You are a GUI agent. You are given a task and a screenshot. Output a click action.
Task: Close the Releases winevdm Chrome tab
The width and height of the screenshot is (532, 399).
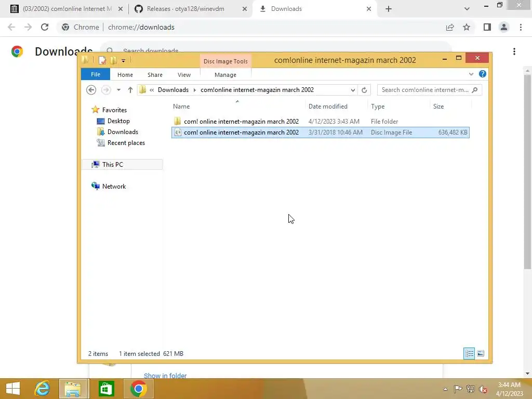tap(244, 9)
